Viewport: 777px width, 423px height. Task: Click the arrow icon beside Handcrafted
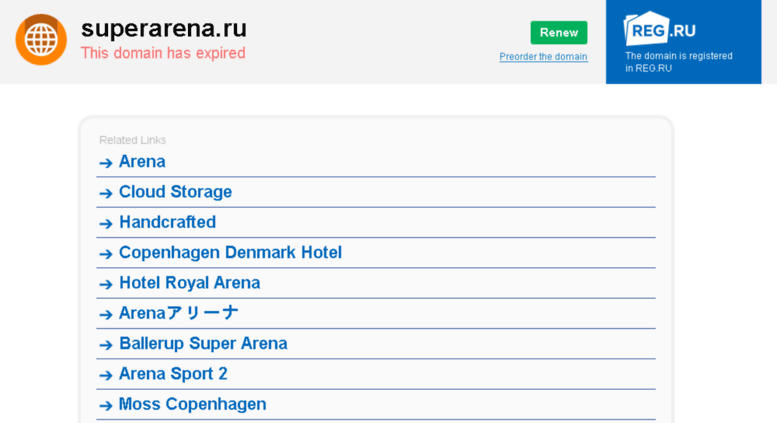pyautogui.click(x=106, y=223)
